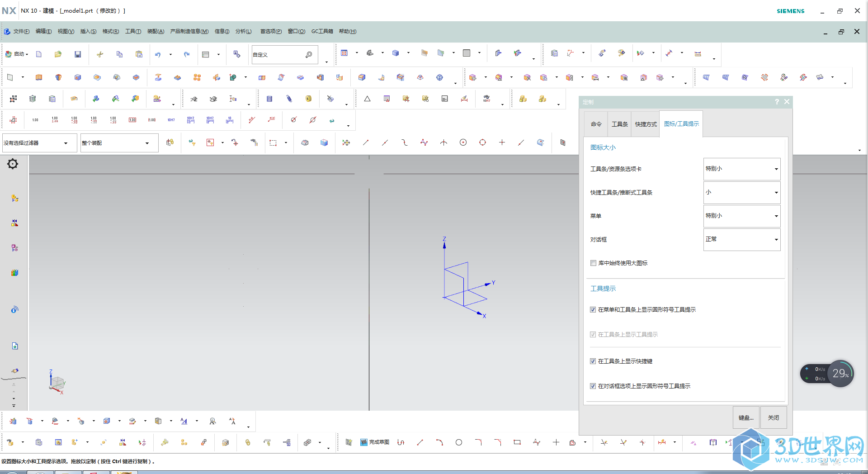Screen dimensions: 868x474
Task: Click the view triad in viewport corner
Action: coord(57,382)
